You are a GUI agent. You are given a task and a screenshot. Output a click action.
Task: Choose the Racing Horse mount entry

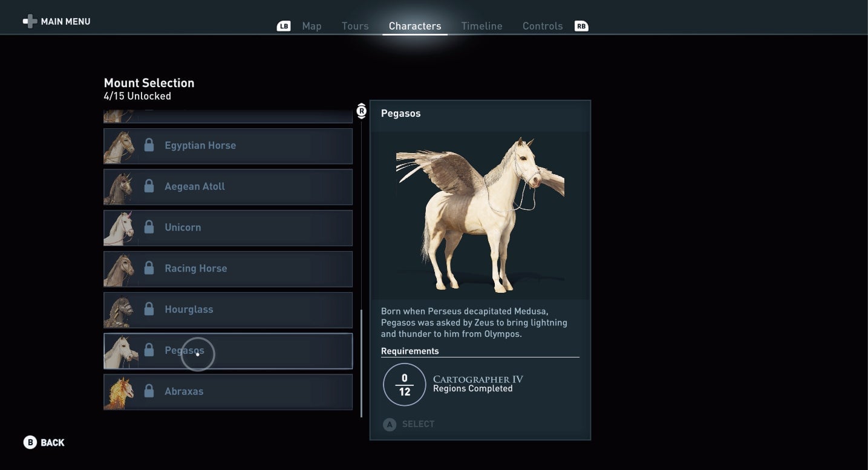point(228,269)
